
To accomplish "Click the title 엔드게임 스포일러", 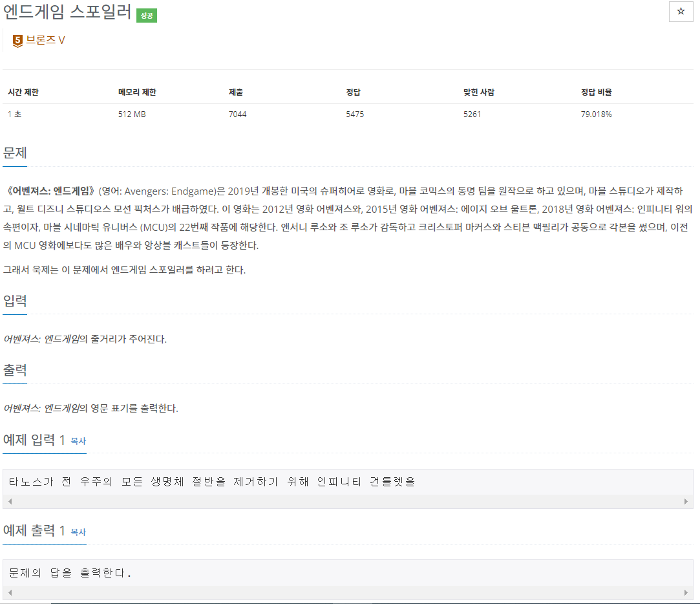I will 67,12.
